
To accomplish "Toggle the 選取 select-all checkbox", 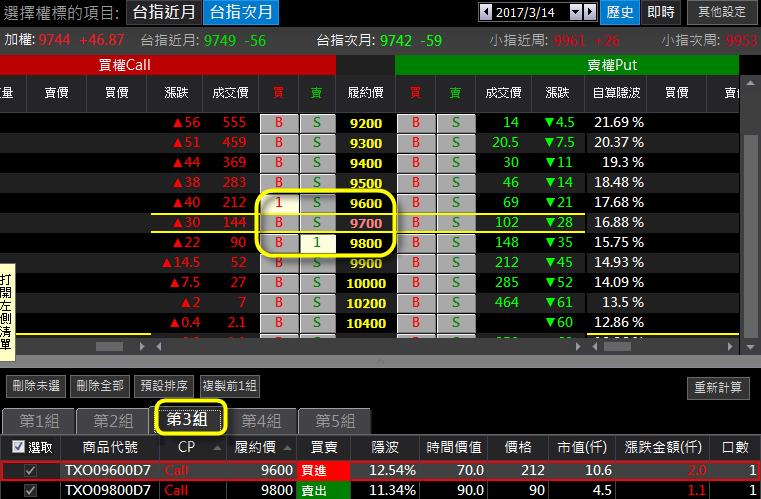I will coord(18,447).
